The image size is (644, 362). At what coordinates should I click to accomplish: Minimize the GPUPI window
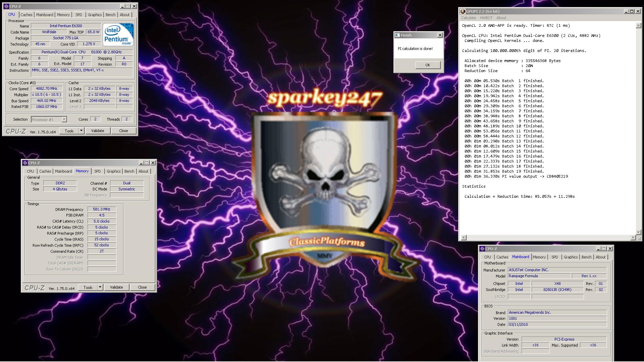coord(626,11)
